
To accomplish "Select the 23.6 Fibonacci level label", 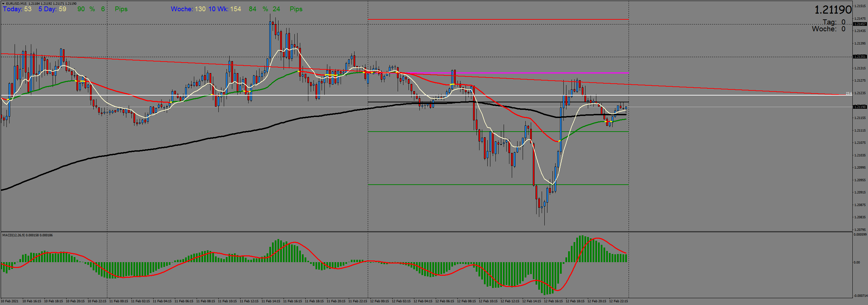I will coord(849,94).
